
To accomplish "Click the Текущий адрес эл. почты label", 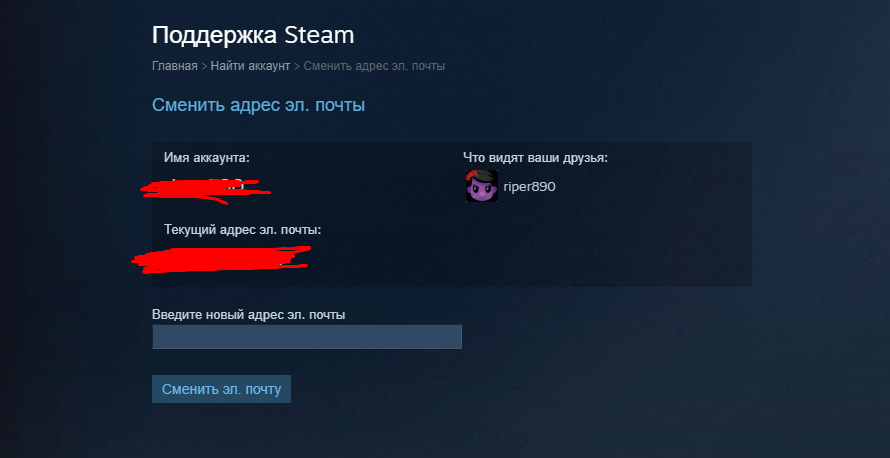I will pyautogui.click(x=242, y=230).
